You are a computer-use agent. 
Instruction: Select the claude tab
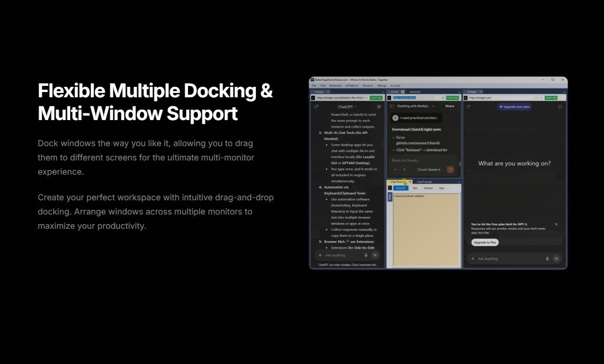[x=394, y=92]
